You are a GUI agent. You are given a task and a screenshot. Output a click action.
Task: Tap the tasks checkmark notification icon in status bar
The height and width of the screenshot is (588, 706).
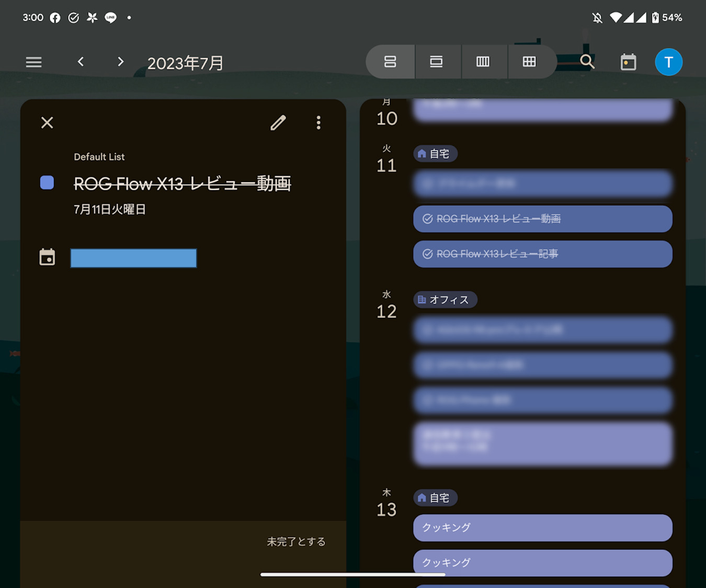pos(74,18)
